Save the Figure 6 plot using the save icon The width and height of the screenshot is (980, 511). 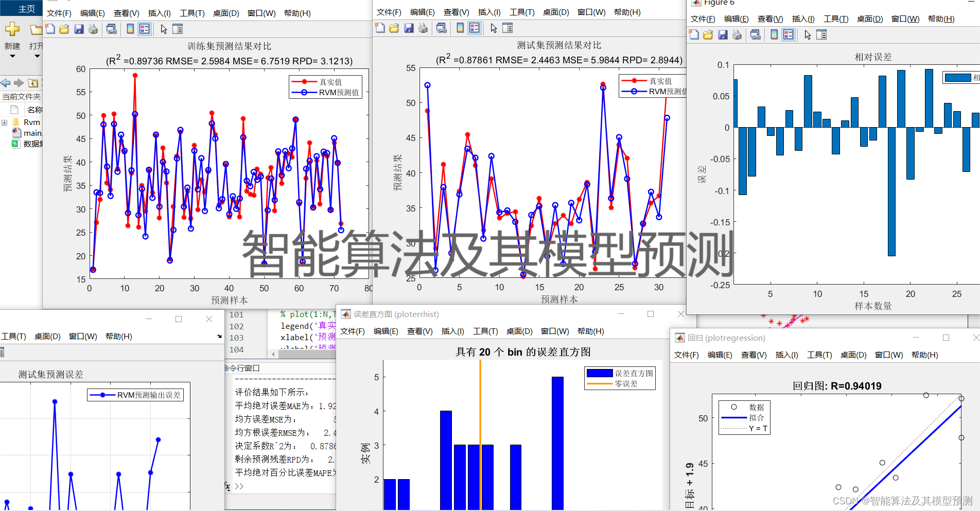coord(723,34)
